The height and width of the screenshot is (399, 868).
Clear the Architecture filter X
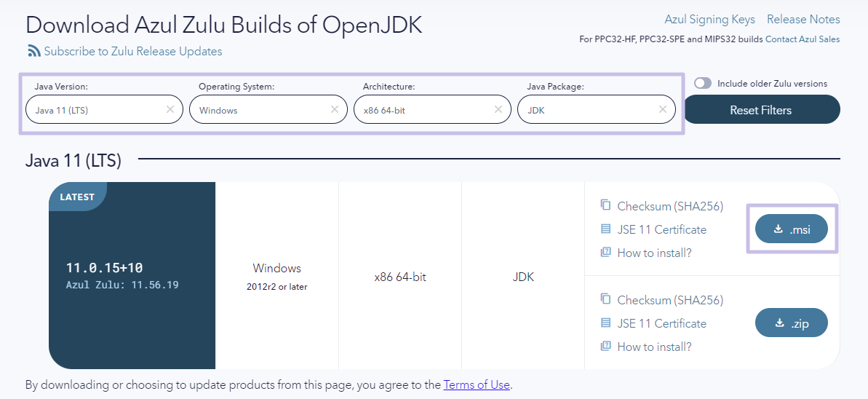(x=498, y=109)
